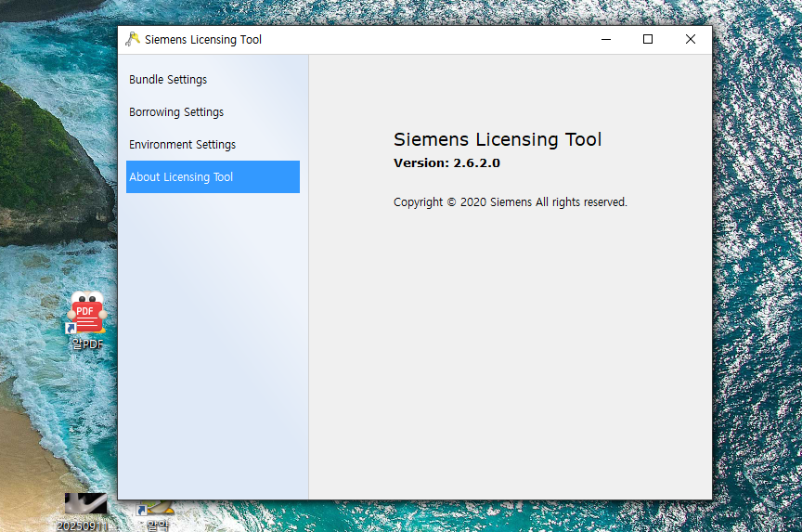Click the Copyright 2020 Siemens text
This screenshot has width=802, height=532.
click(510, 202)
